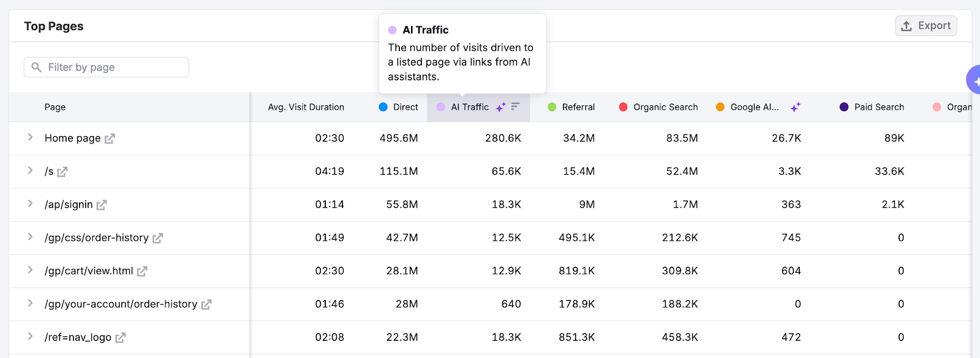Open /ap/signin external link icon

click(102, 205)
